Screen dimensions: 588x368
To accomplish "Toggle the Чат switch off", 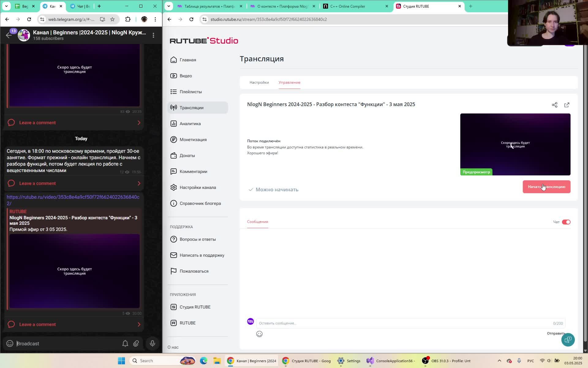I will pyautogui.click(x=566, y=222).
